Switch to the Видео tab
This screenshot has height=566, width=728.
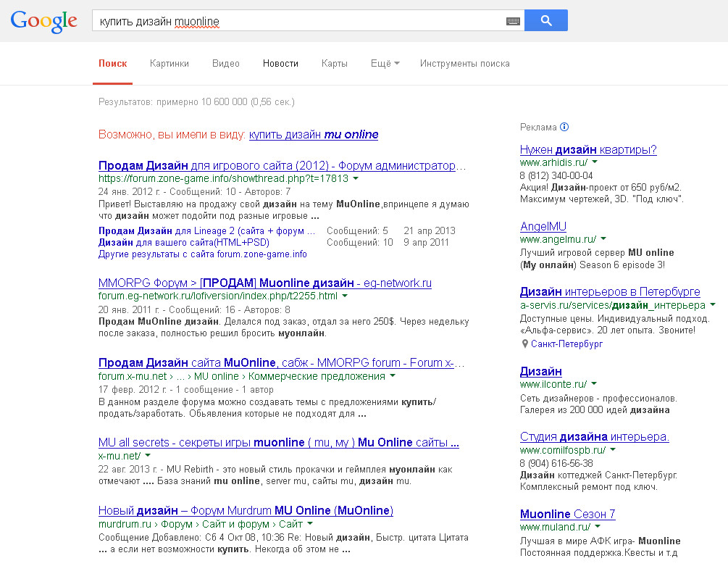pos(225,64)
